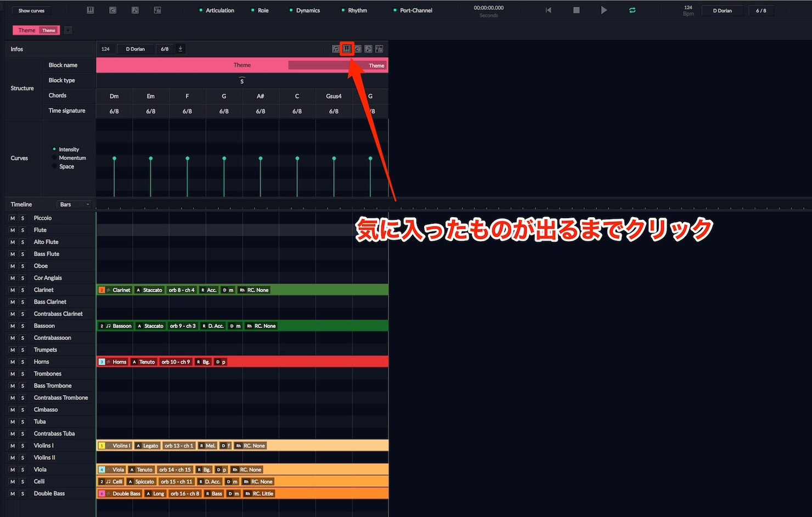Click intensity curve point under Gsus4 chord

click(334, 158)
